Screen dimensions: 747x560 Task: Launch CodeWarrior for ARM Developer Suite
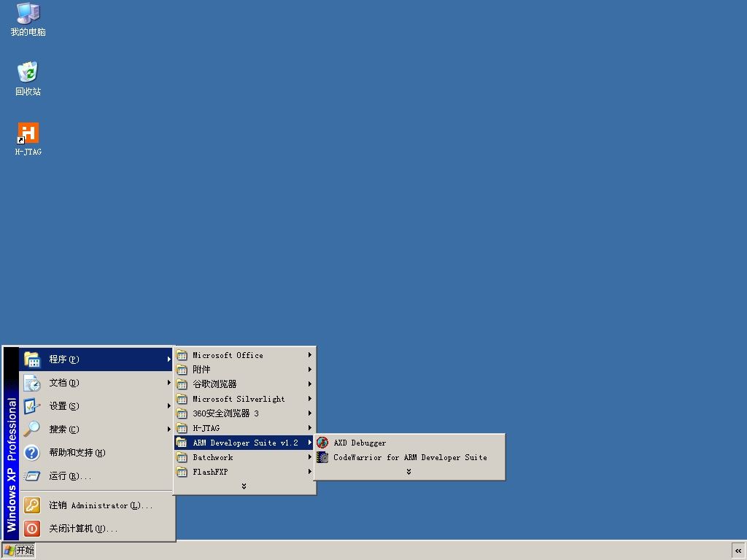(x=409, y=457)
